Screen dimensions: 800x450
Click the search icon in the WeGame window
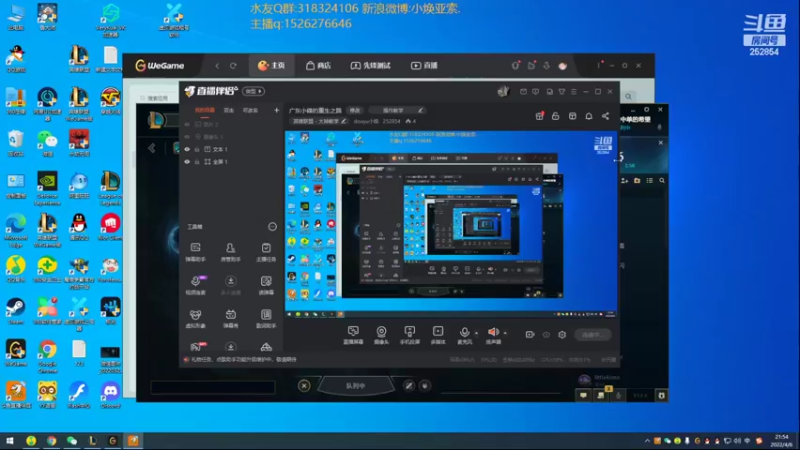pyautogui.click(x=628, y=96)
